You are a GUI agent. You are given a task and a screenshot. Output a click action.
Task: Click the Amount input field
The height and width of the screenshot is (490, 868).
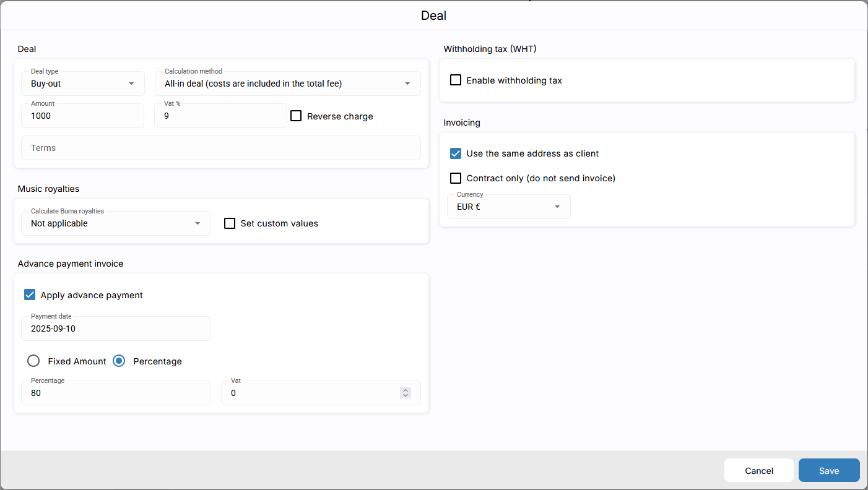[82, 116]
